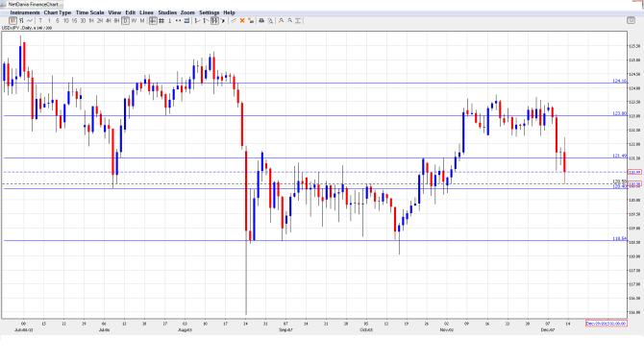The height and width of the screenshot is (362, 644).
Task: Open the Settings menu
Action: pyautogui.click(x=209, y=12)
